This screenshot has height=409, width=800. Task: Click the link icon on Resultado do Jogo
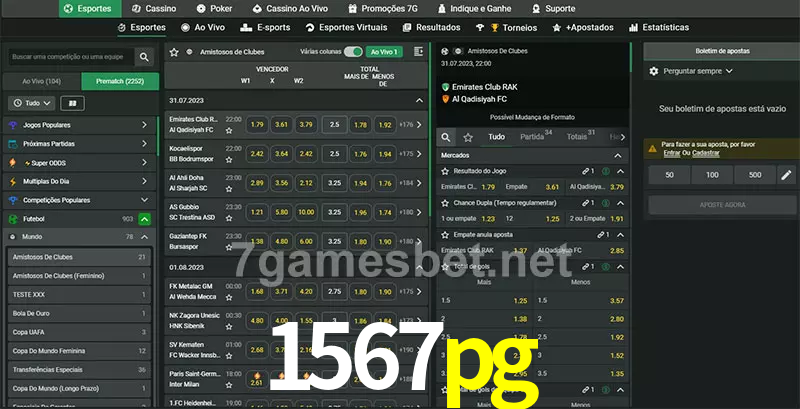coord(585,171)
